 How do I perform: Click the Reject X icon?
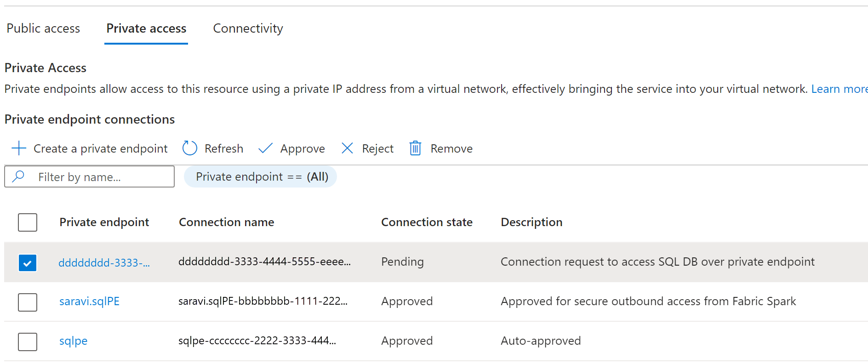(x=347, y=148)
